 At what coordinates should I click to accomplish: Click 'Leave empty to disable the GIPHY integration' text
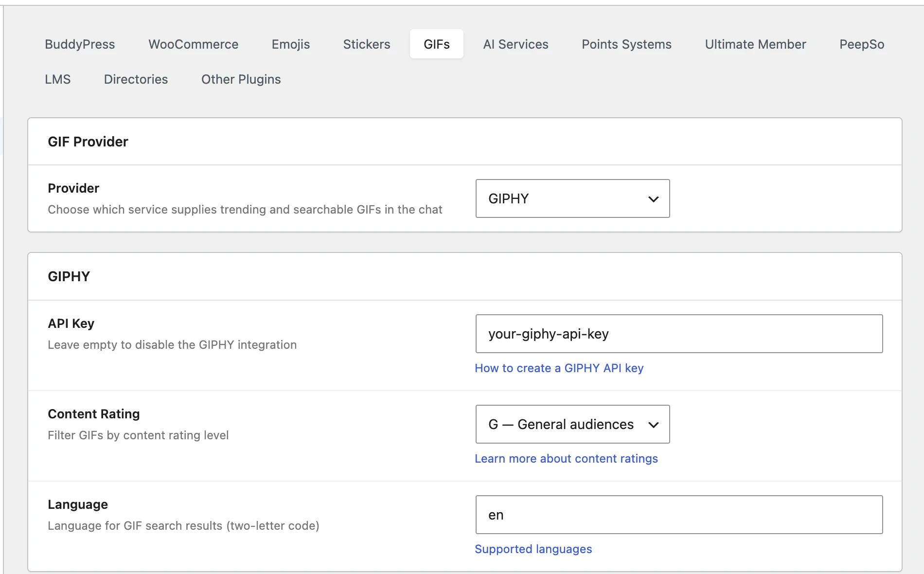click(172, 345)
